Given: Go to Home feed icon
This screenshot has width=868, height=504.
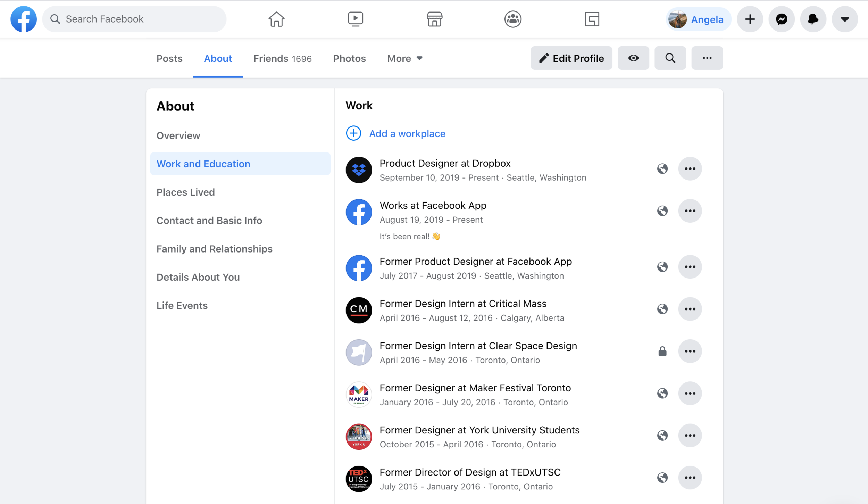Looking at the screenshot, I should coord(276,19).
